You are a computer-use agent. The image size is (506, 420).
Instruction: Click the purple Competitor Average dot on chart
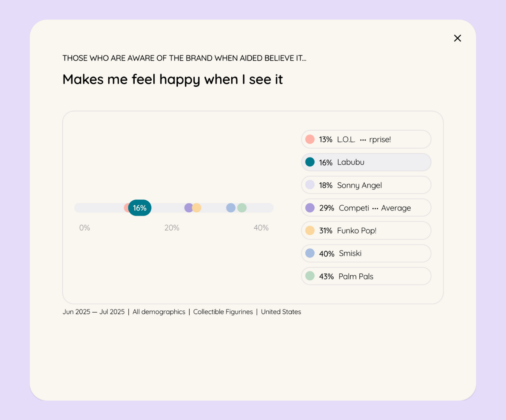coord(188,208)
